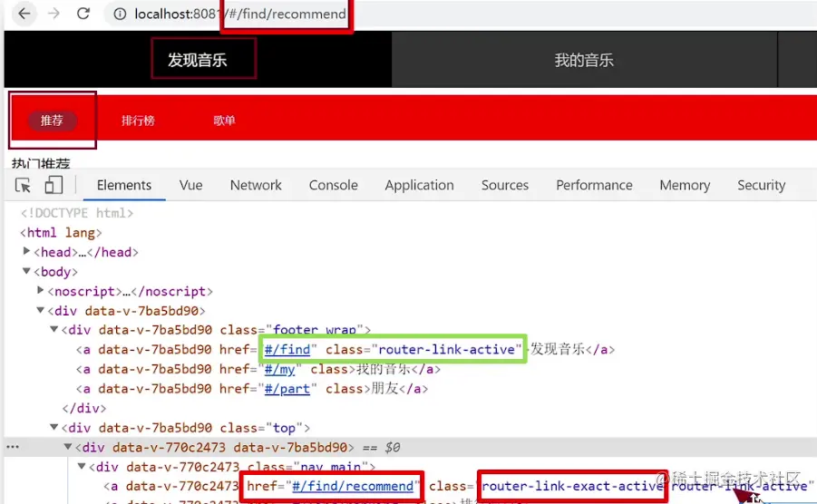Expand the noscript element node
The image size is (817, 504).
pyautogui.click(x=40, y=290)
